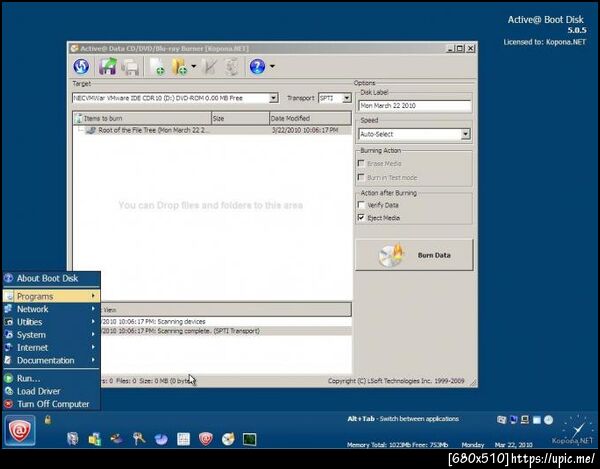Viewport: 600px width, 469px height.
Task: Click the Active@ shield start button
Action: point(20,431)
